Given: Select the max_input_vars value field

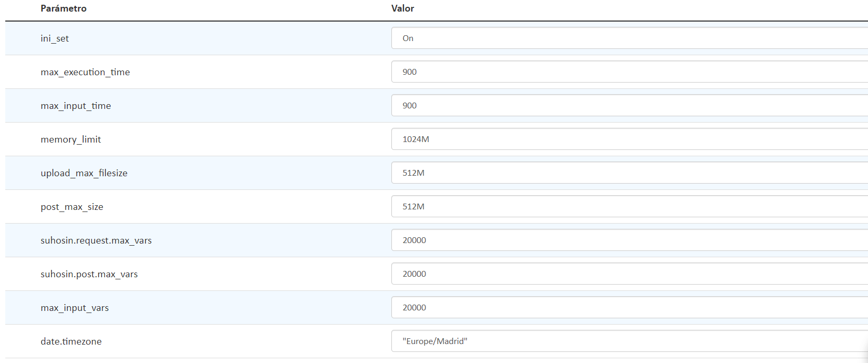Looking at the screenshot, I should pos(629,307).
